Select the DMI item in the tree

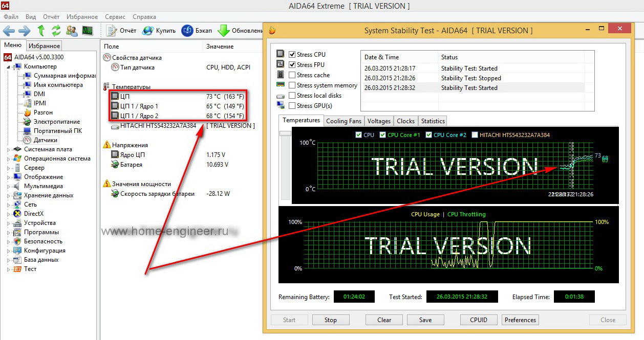pos(34,94)
